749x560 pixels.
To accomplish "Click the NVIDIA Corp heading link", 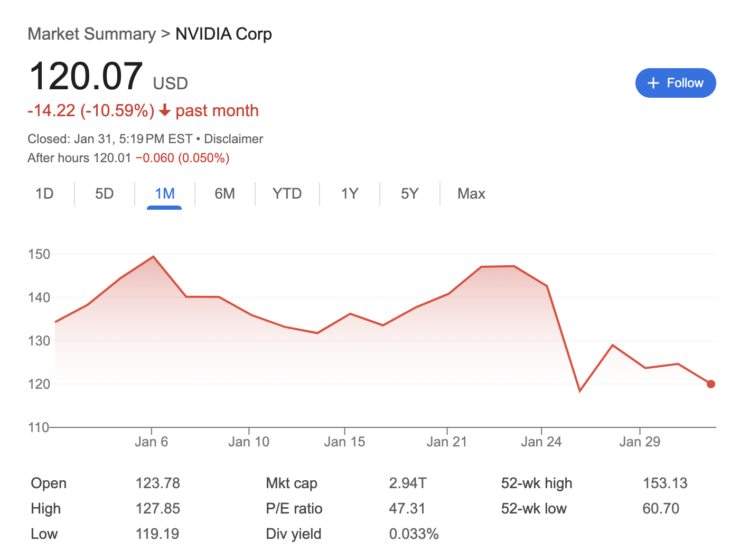I will click(x=223, y=34).
